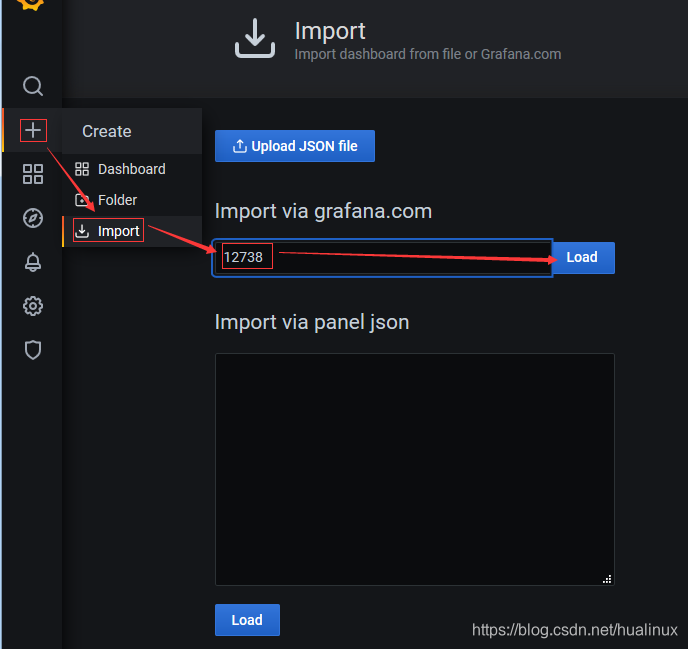Click the 'Import via panel json' heading

click(x=312, y=322)
